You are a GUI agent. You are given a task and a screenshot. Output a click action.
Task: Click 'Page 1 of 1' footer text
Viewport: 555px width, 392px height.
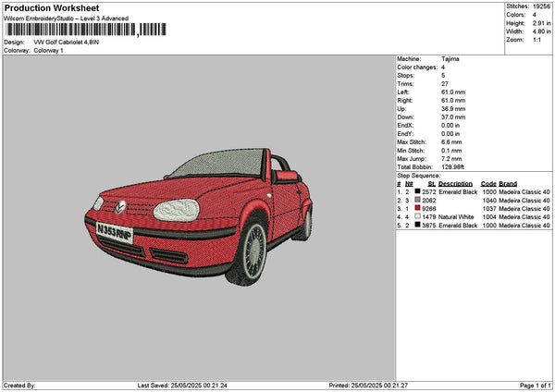536,386
